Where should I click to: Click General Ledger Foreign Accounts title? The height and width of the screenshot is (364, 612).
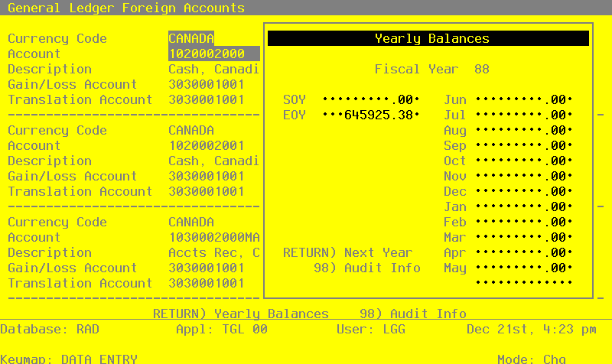126,8
